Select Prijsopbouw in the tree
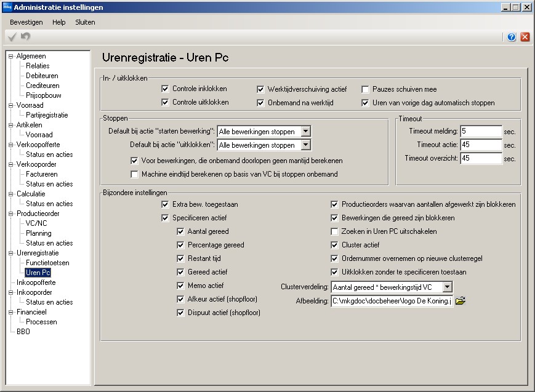535x392 pixels. (43, 95)
